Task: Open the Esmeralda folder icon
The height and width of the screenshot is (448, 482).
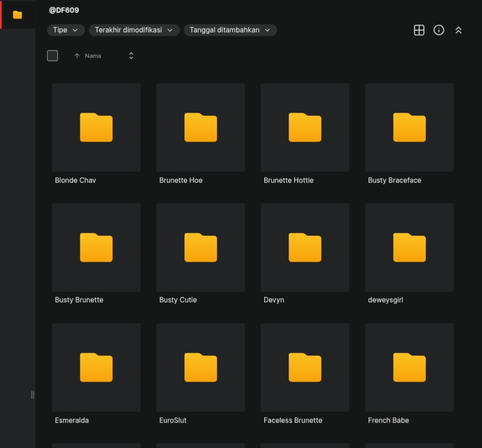Action: [96, 367]
